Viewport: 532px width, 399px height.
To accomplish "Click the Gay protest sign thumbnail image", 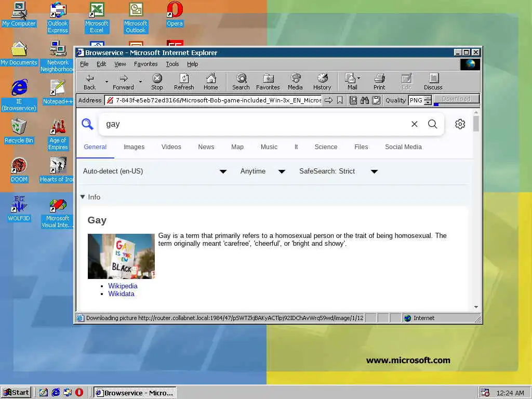I will point(121,256).
